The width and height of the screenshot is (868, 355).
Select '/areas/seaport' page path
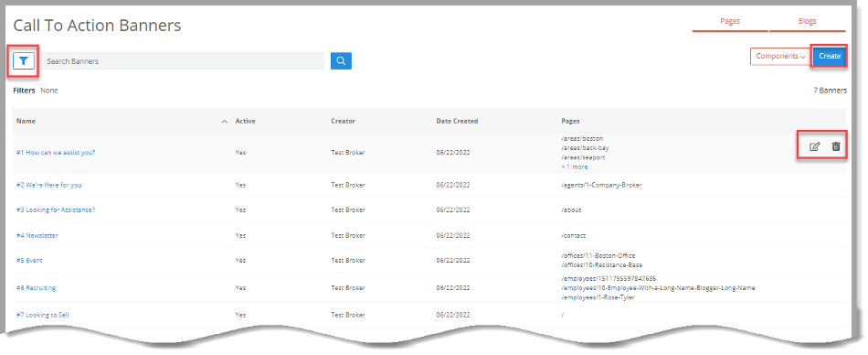pos(583,157)
